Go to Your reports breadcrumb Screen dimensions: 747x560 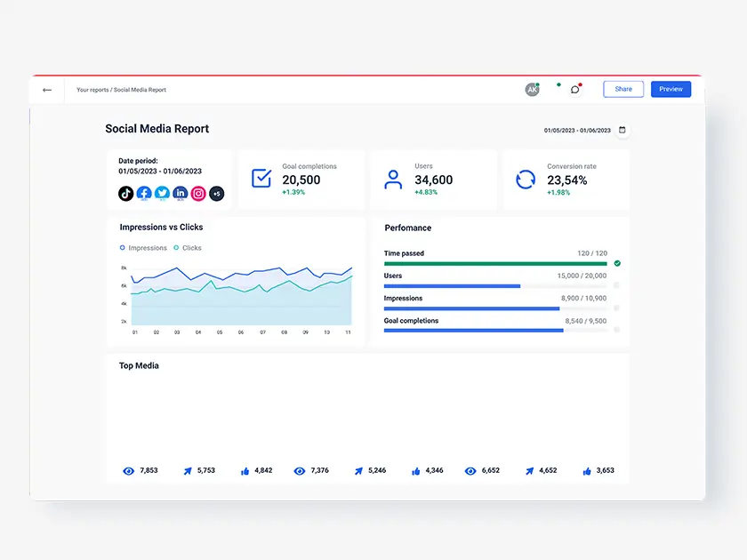point(92,90)
